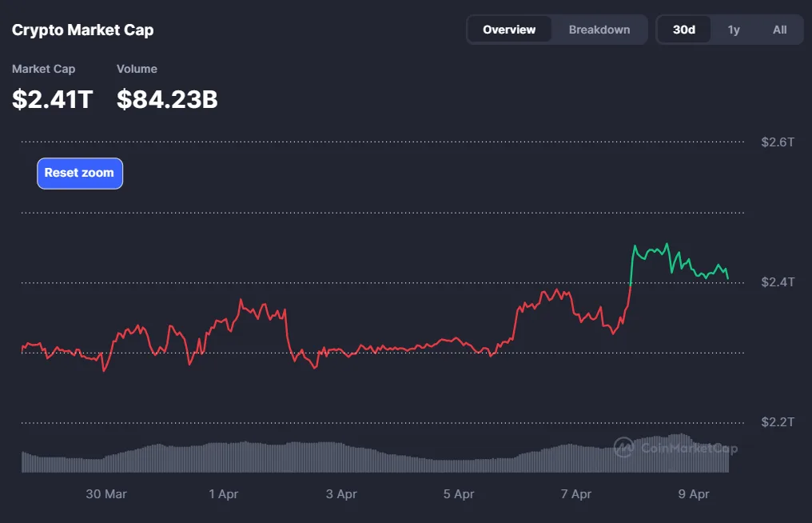This screenshot has height=523, width=812.
Task: Click the Crypto Market Cap title
Action: (x=82, y=30)
